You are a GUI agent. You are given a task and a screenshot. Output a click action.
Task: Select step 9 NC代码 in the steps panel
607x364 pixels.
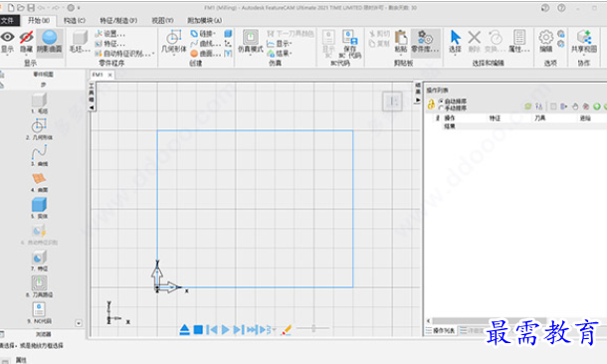click(x=39, y=312)
